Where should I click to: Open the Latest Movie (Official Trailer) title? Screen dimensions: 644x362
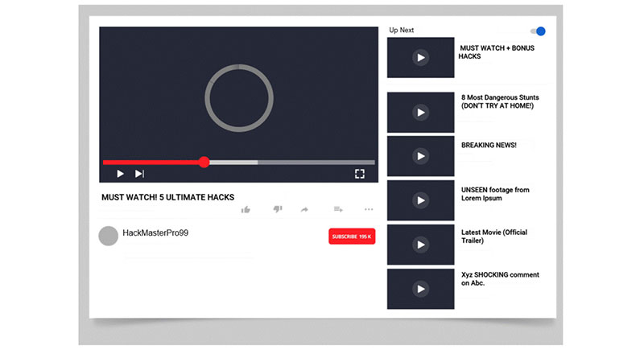click(x=494, y=237)
